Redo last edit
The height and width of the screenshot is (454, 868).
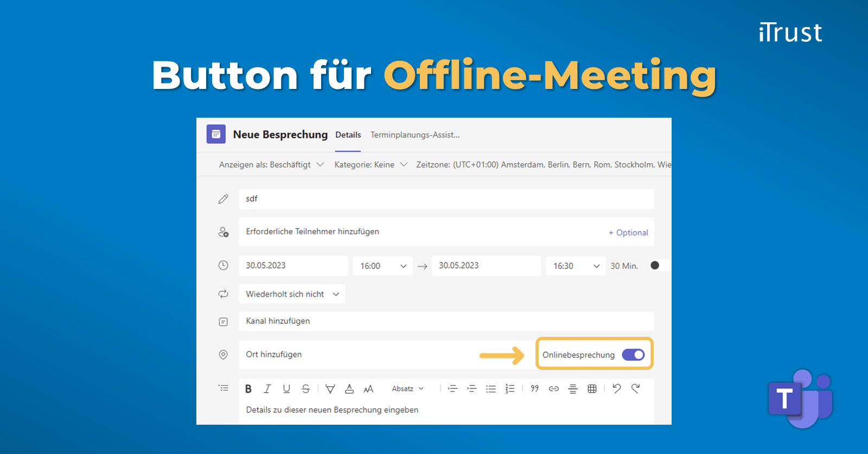[x=636, y=388]
